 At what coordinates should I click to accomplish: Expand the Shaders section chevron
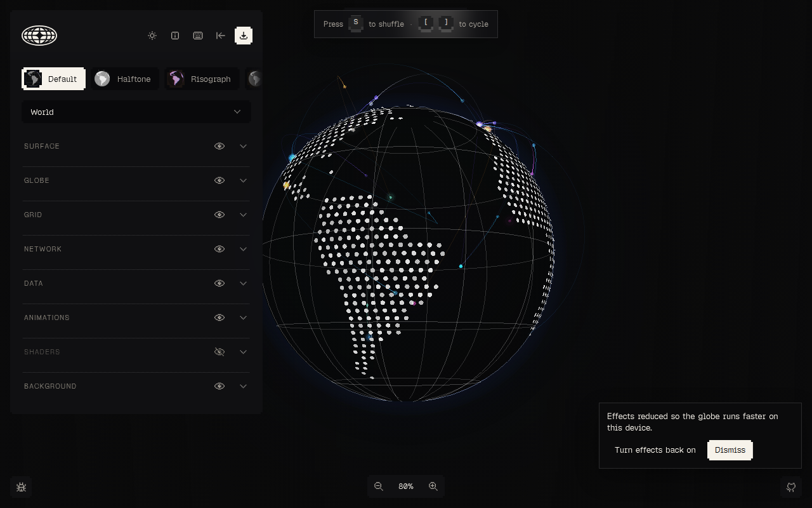pyautogui.click(x=243, y=352)
